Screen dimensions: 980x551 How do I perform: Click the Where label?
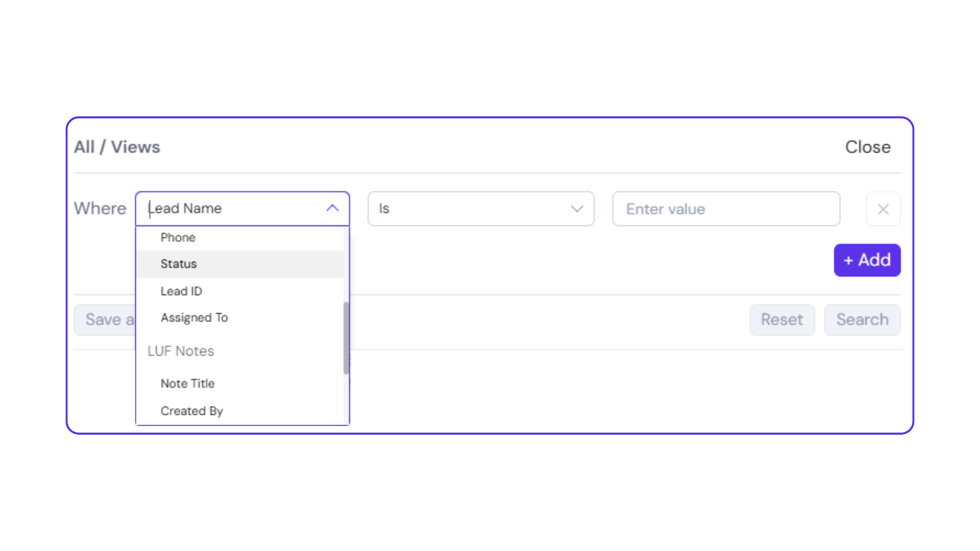100,209
